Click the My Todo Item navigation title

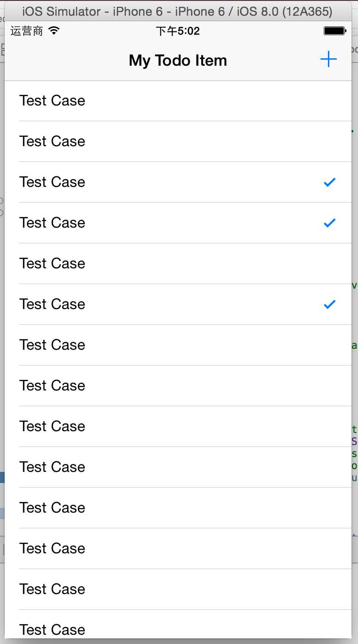click(x=178, y=61)
